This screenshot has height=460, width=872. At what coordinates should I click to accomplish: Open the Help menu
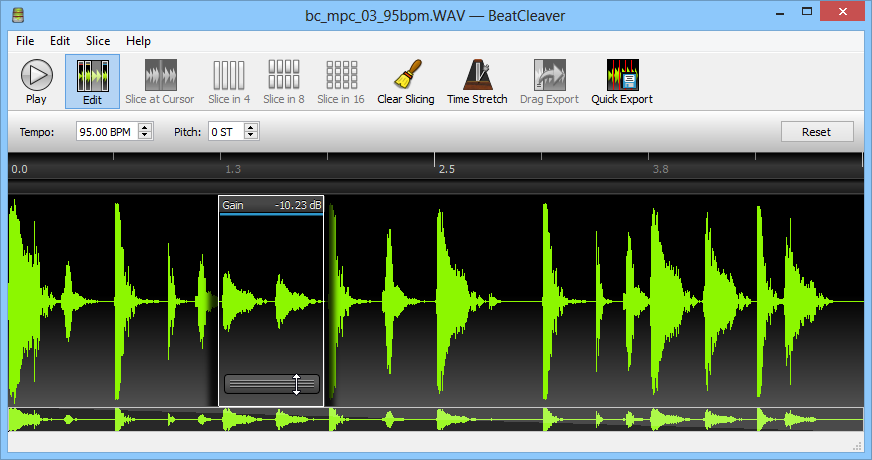tap(138, 41)
